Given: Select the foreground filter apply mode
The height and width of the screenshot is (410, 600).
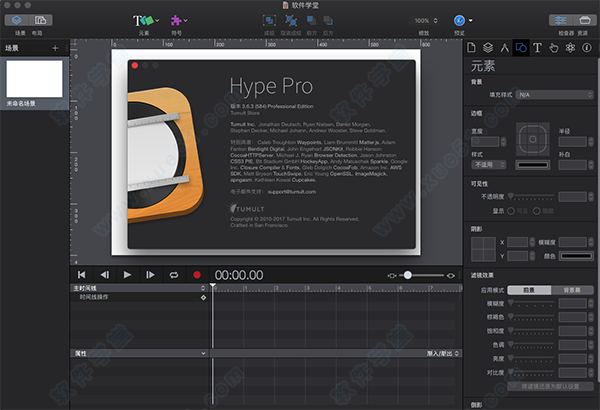Looking at the screenshot, I should tap(529, 290).
